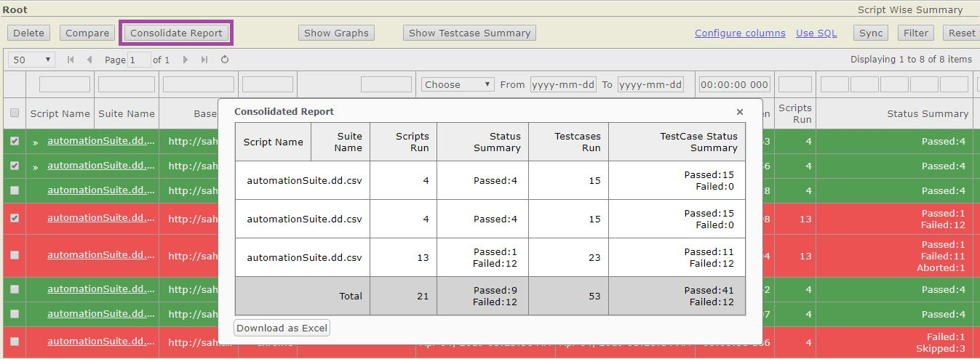Click Show Testcase Summary button
Screen dimensions: 980x359
click(469, 33)
